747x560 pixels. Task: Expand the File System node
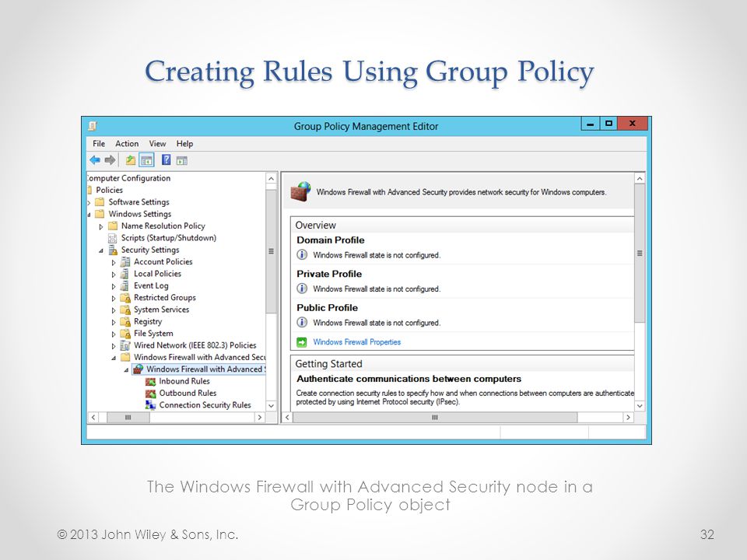(x=114, y=334)
